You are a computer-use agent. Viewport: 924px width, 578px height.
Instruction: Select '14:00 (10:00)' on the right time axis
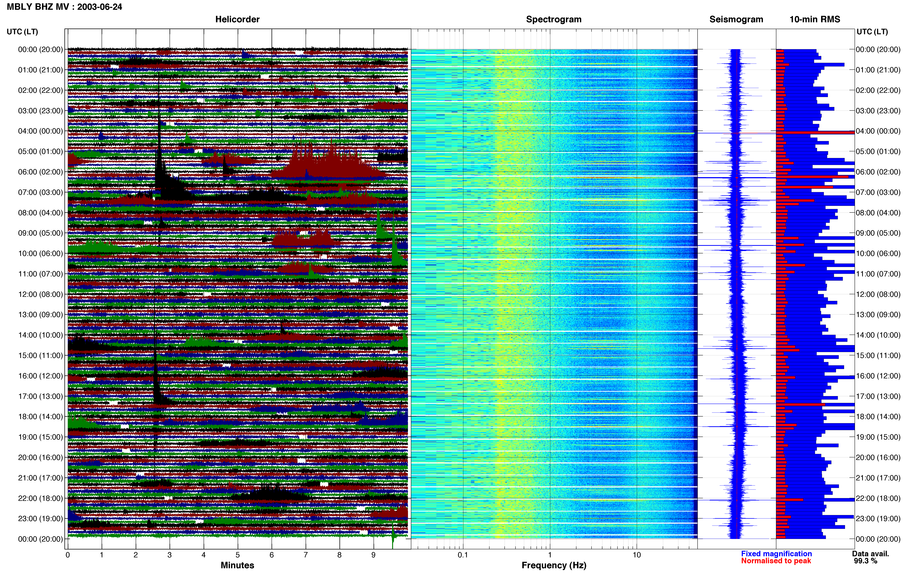pos(878,335)
